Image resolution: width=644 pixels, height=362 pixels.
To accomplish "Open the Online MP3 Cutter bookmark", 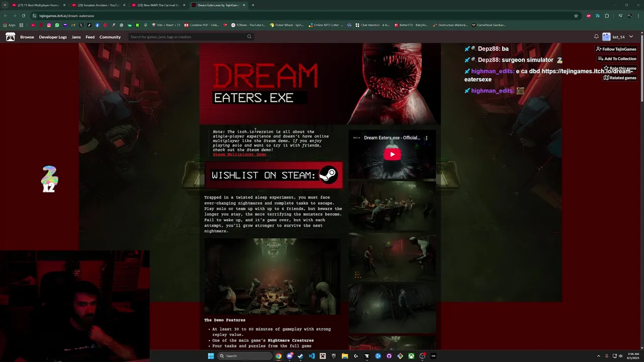I will pyautogui.click(x=327, y=25).
